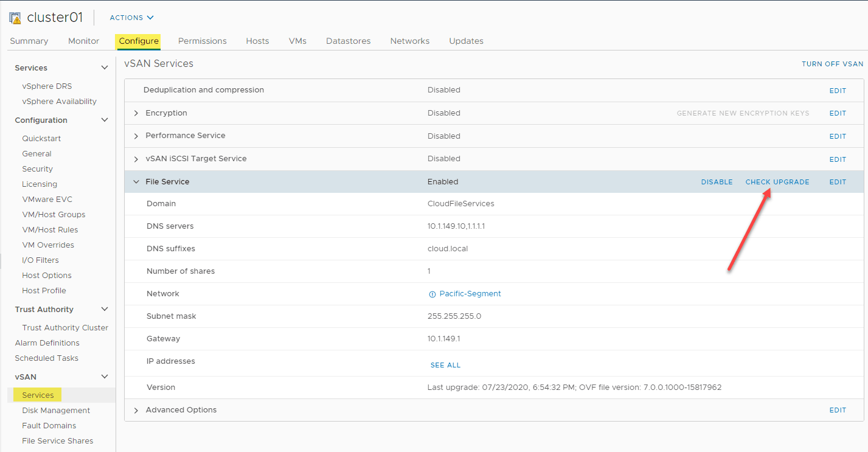Click SEE ALL to view IP addresses
This screenshot has height=452, width=868.
(x=445, y=364)
